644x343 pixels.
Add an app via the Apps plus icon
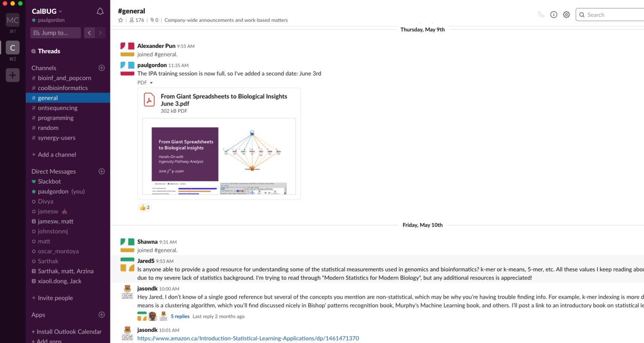101,315
